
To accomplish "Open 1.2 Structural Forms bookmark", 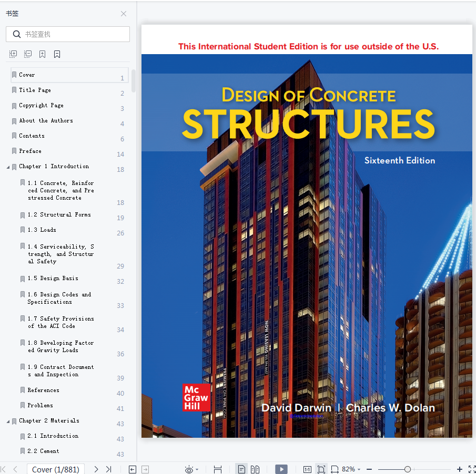I will [x=59, y=214].
